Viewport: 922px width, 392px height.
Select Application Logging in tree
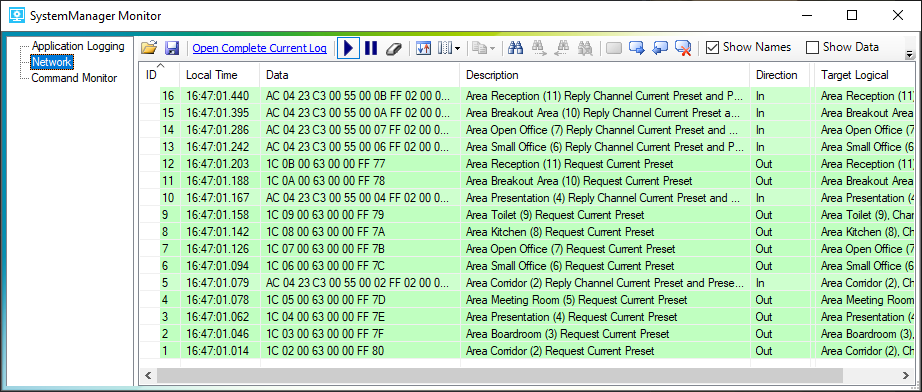78,46
